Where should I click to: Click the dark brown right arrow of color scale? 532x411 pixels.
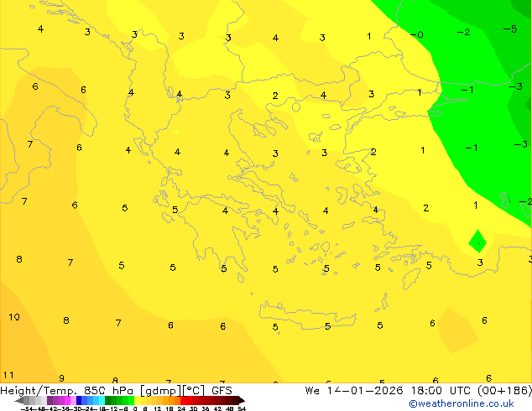(x=242, y=401)
